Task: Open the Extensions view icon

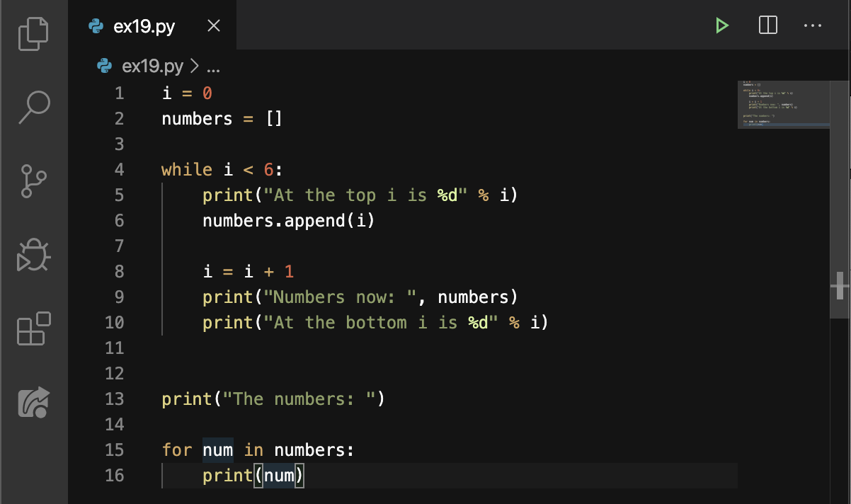Action: point(33,328)
